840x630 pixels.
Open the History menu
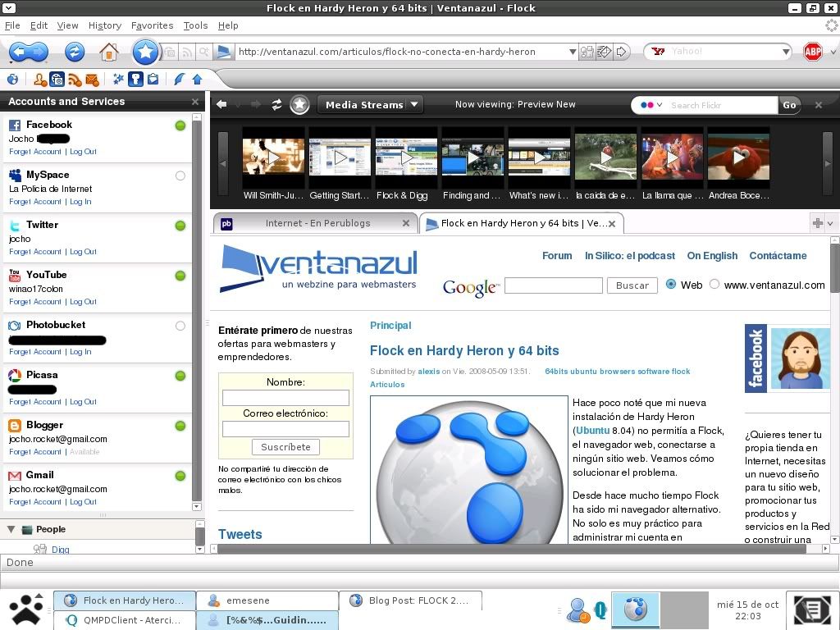[x=105, y=25]
